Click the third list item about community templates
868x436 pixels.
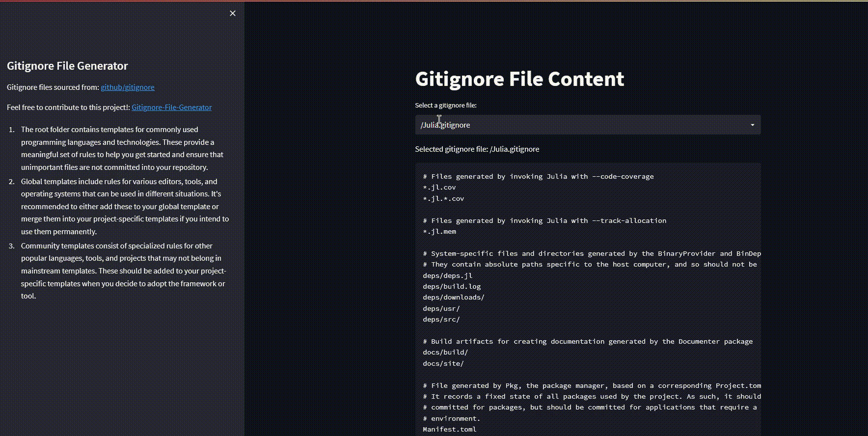[123, 271]
